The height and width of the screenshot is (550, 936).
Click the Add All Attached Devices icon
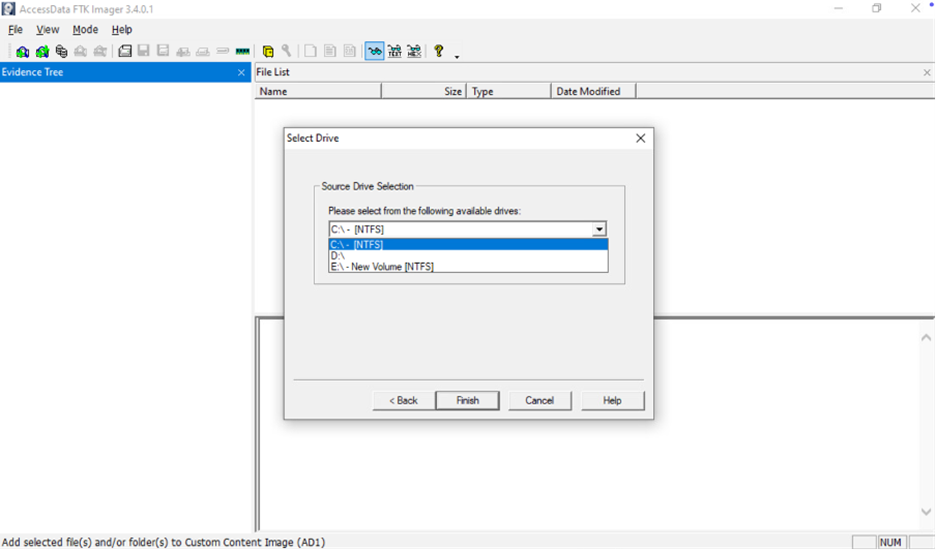[x=42, y=51]
